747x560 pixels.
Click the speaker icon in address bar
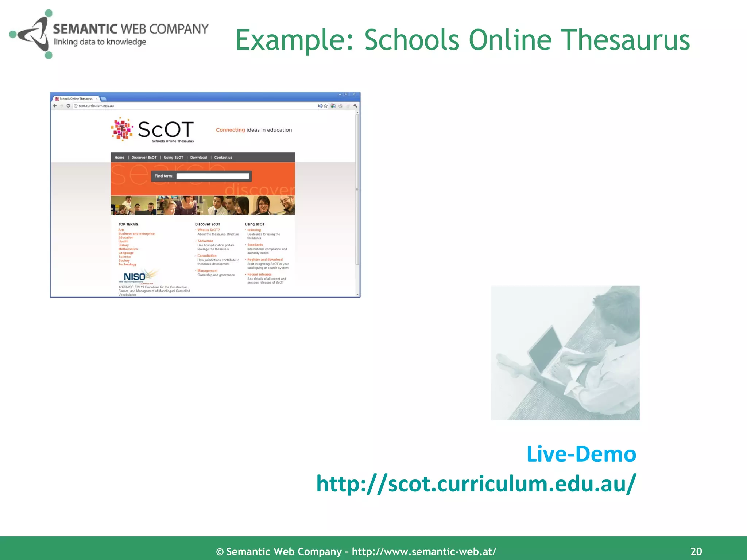(320, 106)
